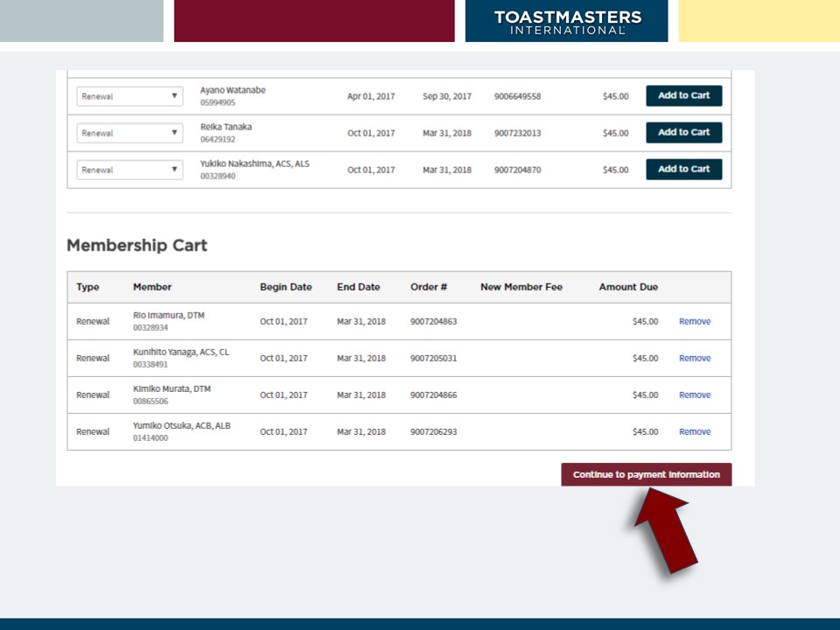Viewport: 840px width, 630px height.
Task: Expand the type dropdown for Yukiko Nakashima
Action: click(x=129, y=170)
